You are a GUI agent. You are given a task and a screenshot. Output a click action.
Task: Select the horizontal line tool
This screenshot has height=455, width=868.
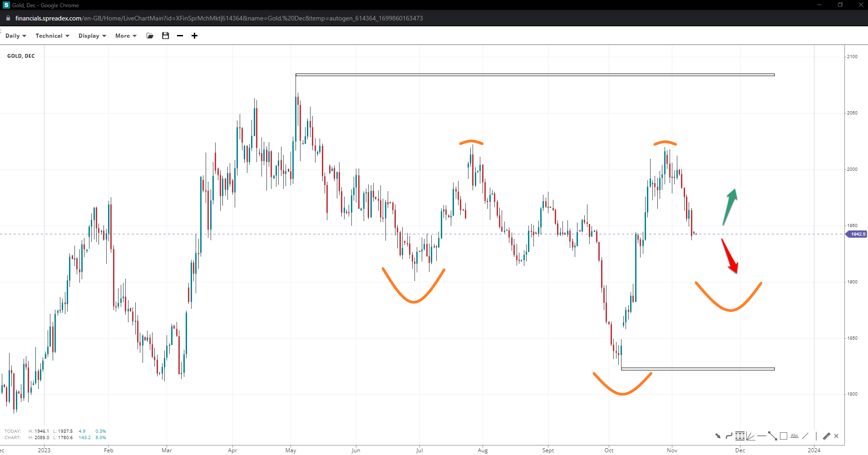pos(761,436)
